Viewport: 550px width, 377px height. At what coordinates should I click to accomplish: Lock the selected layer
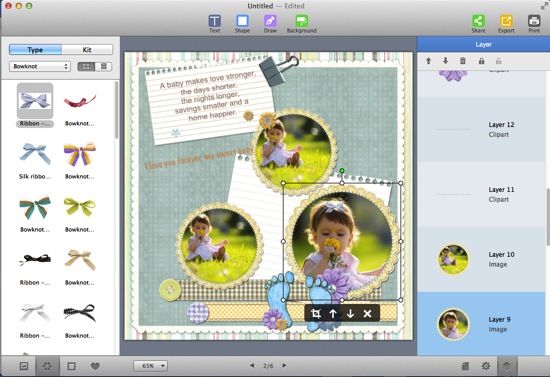point(481,61)
